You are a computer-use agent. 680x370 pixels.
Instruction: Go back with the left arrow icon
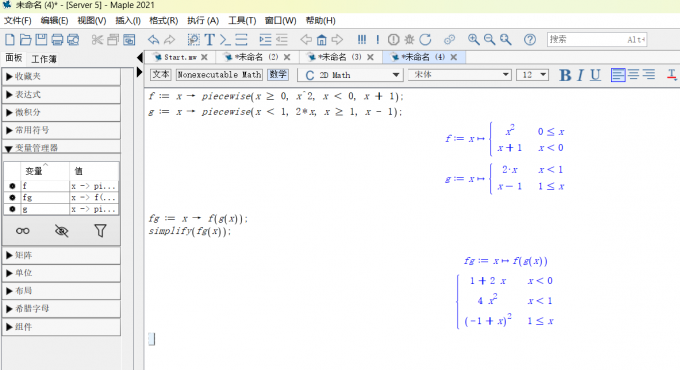[x=306, y=40]
